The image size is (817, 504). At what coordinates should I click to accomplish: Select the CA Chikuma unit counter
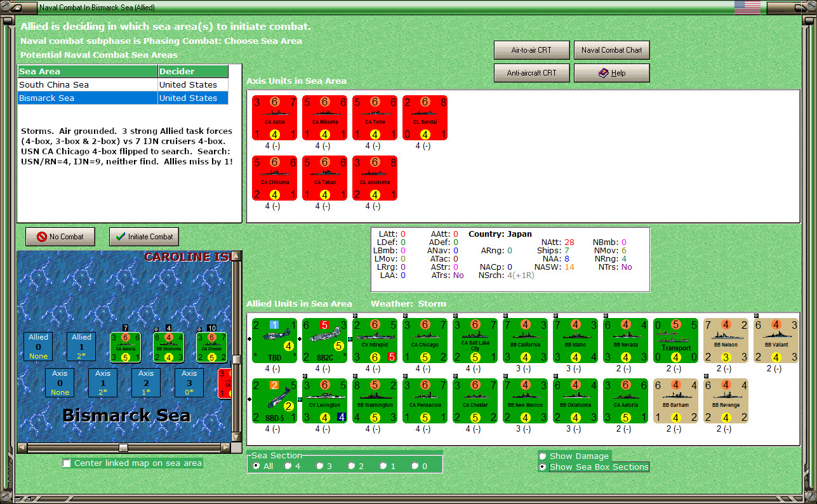(x=274, y=178)
